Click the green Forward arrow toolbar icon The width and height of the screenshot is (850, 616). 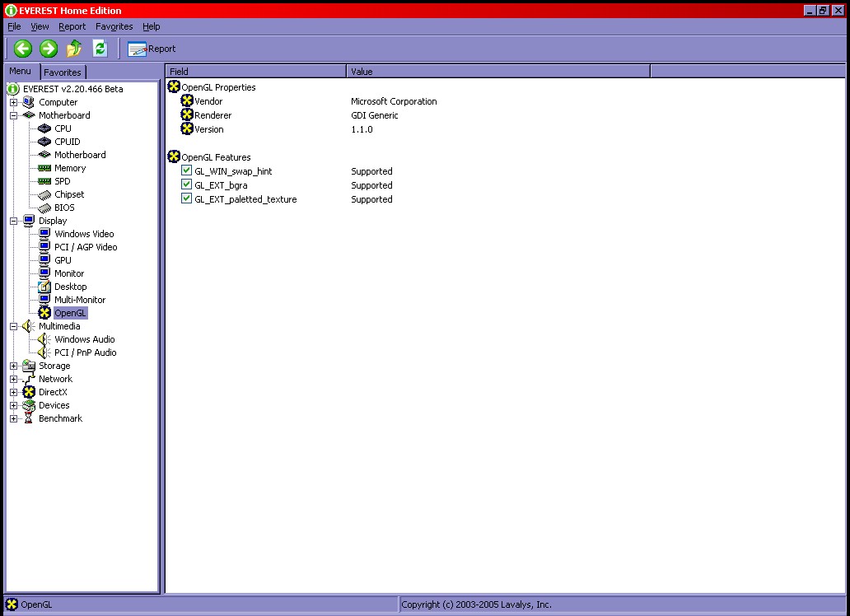click(x=48, y=49)
